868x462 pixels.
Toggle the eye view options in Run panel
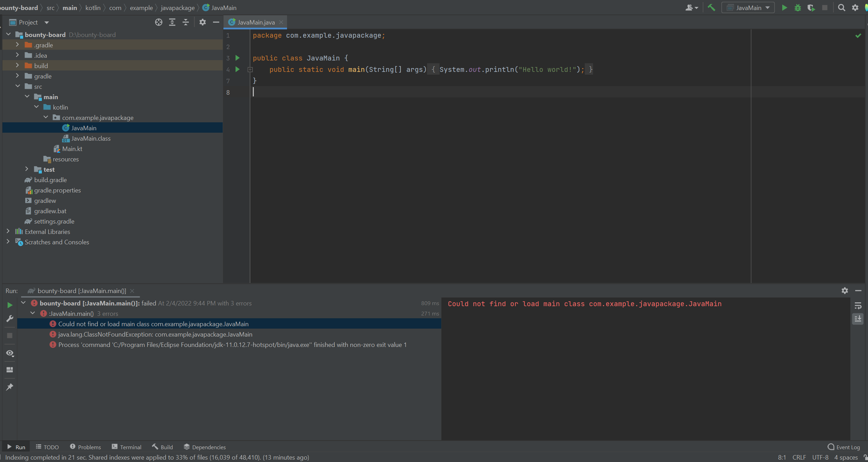[10, 353]
